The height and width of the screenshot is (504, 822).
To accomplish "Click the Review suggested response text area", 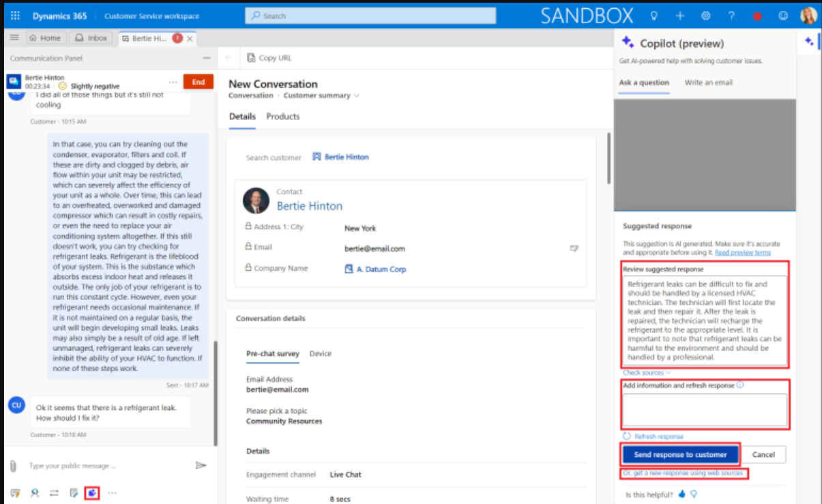I will (x=705, y=321).
